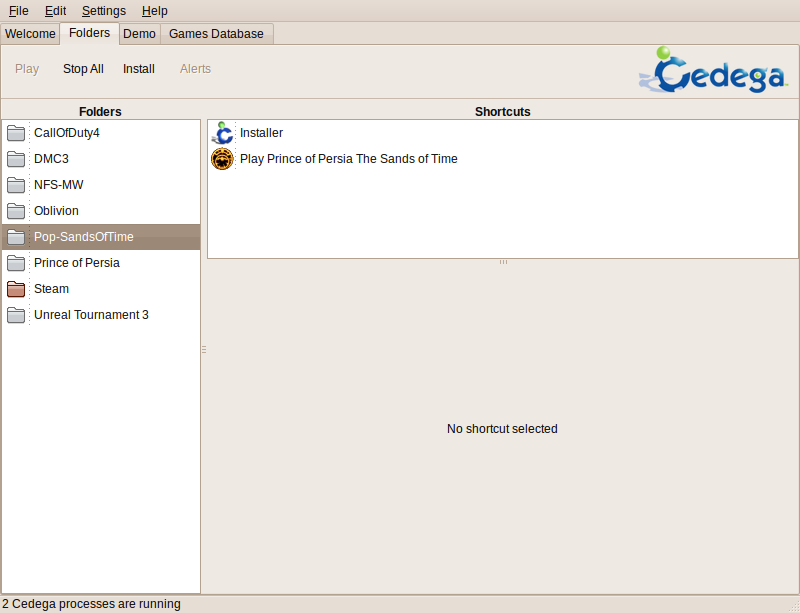Viewport: 800px width, 613px height.
Task: Select the Prince of Persia folder name
Action: (x=77, y=263)
